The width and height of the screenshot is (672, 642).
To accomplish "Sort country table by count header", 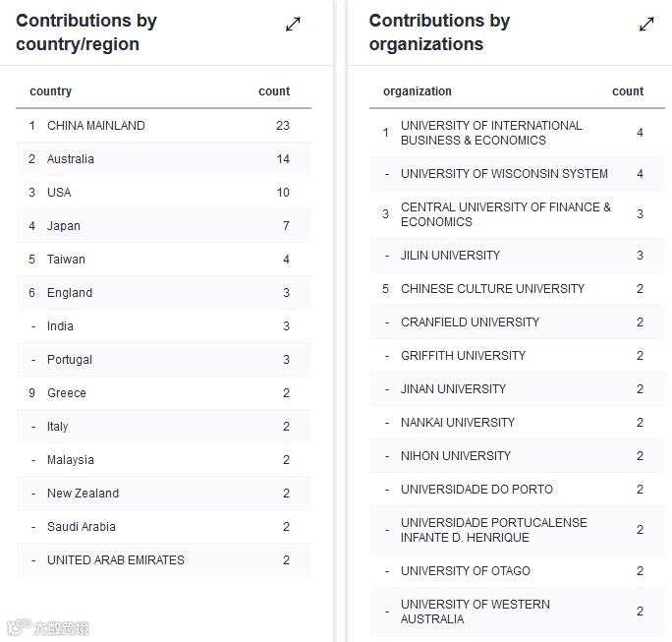I will pyautogui.click(x=274, y=91).
